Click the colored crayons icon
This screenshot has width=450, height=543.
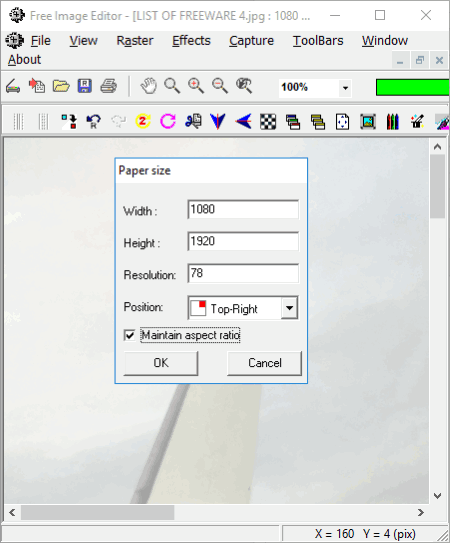coord(392,122)
